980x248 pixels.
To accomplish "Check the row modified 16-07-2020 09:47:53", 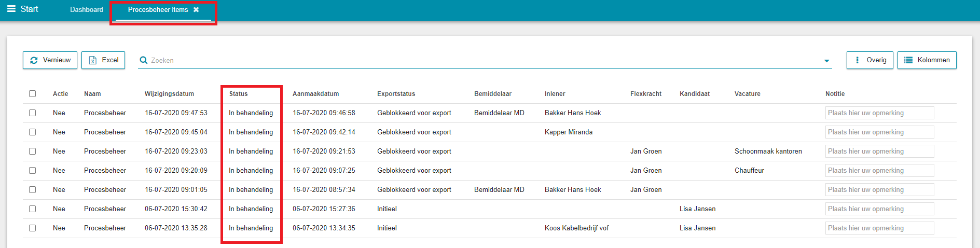I will [32, 113].
